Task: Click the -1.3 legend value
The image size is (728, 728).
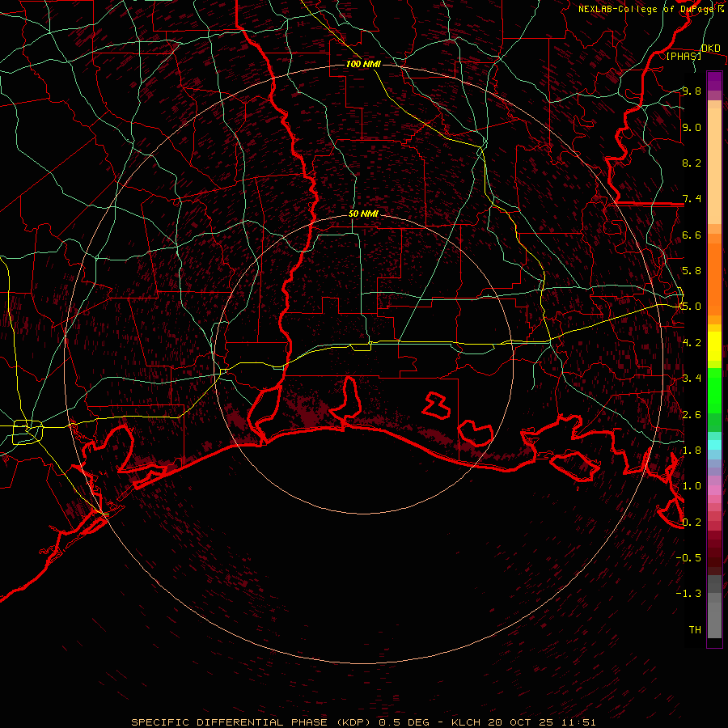Action: point(688,594)
